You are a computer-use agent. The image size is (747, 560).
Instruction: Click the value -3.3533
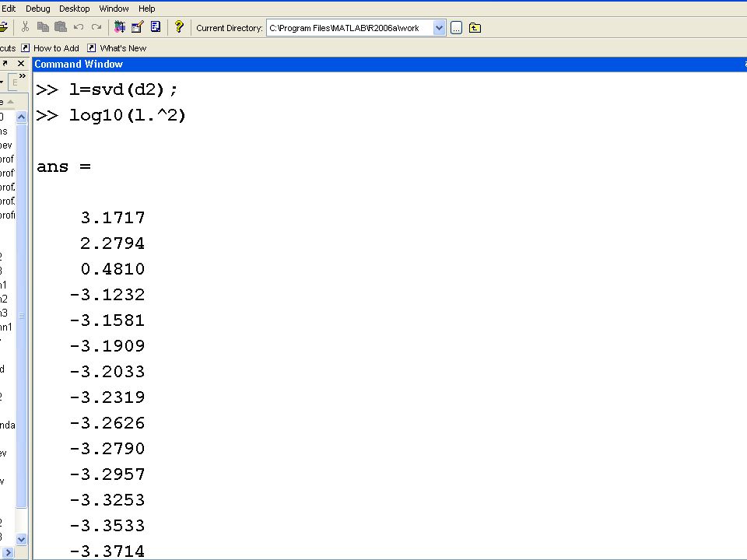point(107,526)
